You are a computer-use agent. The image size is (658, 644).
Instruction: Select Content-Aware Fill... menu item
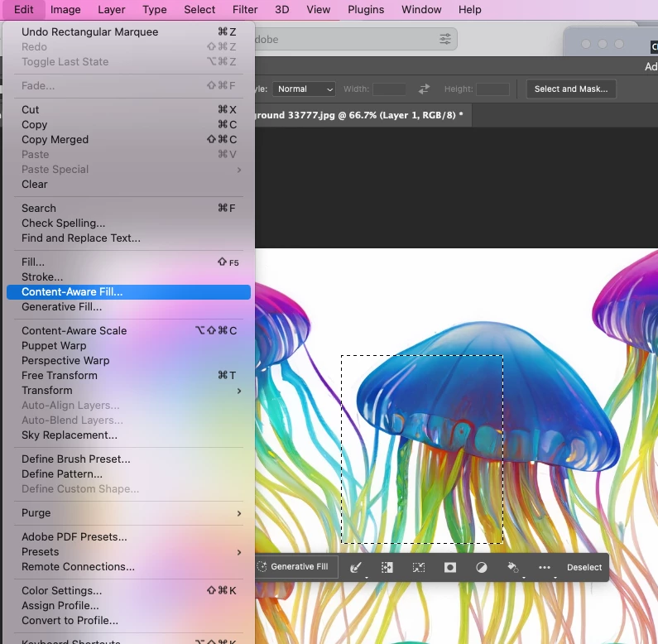tap(128, 291)
